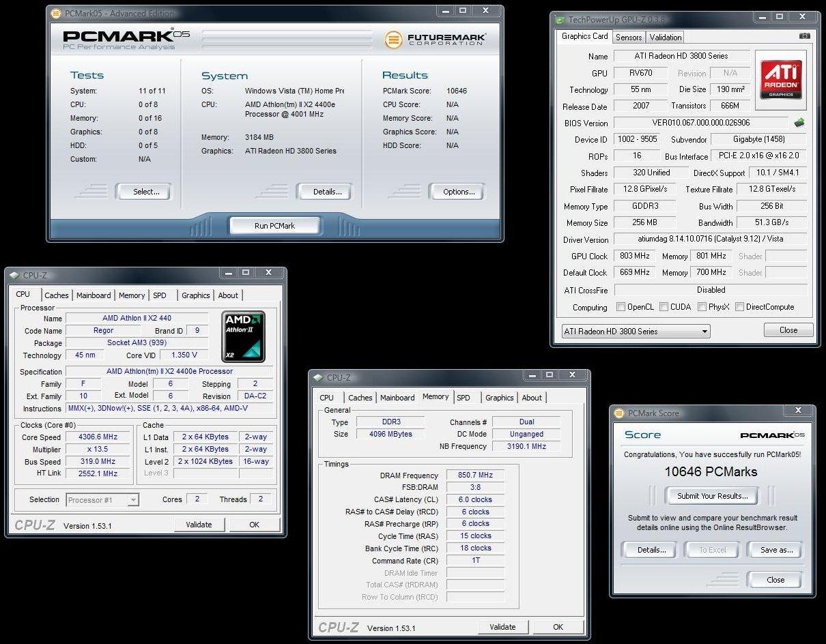Switch to the Validation tab in GPU-Z
The width and height of the screenshot is (826, 644).
(x=665, y=38)
